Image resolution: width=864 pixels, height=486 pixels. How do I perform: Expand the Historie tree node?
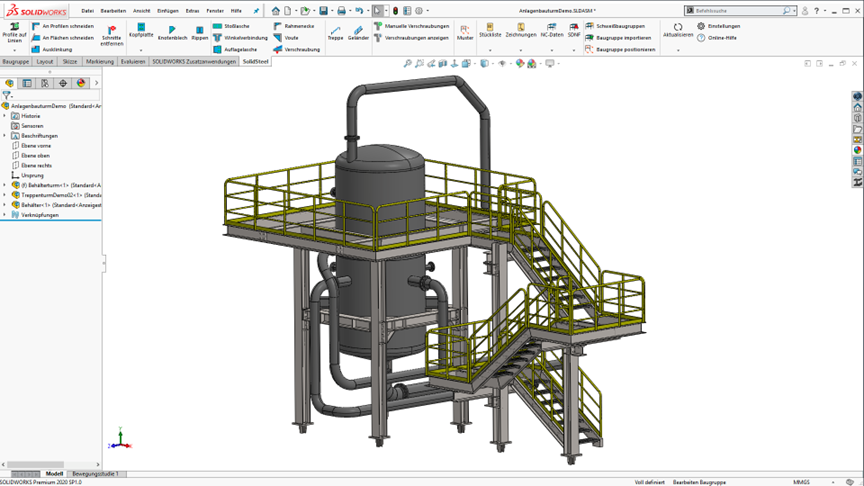tap(5, 116)
